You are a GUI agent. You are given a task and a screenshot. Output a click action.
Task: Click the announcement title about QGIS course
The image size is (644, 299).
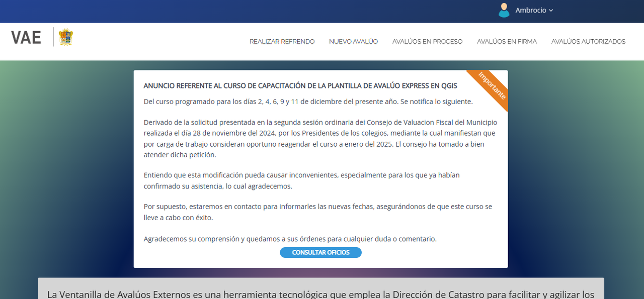pos(300,86)
